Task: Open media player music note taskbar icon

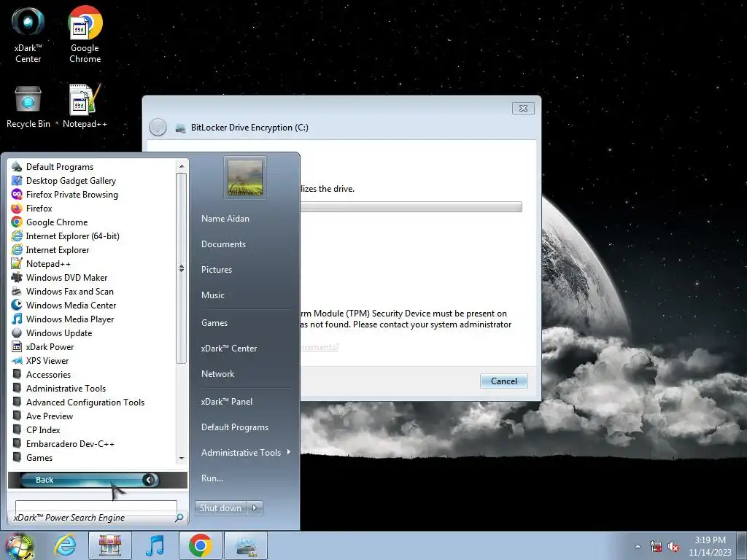Action: coord(155,545)
